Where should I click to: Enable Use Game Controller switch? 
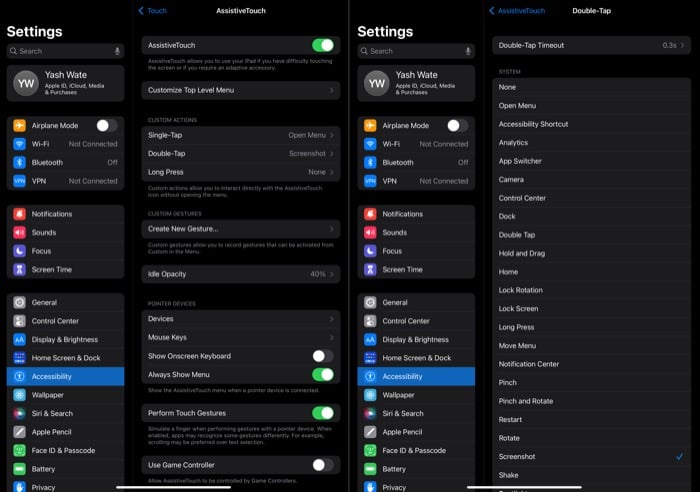(323, 465)
